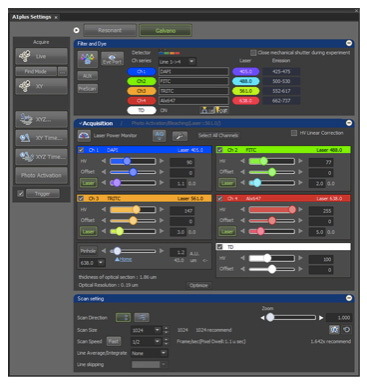Click the Eye Port icon button
Viewport: 367px width, 384px height.
pyautogui.click(x=112, y=59)
